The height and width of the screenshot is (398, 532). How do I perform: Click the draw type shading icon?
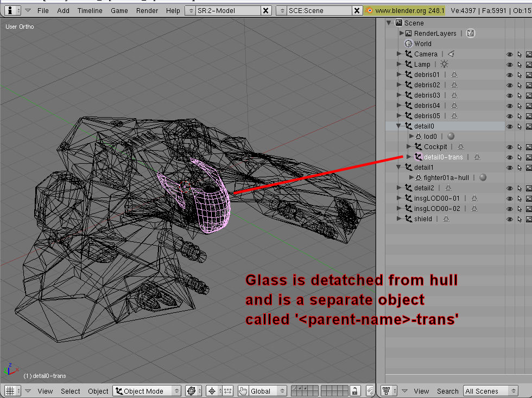(x=191, y=390)
